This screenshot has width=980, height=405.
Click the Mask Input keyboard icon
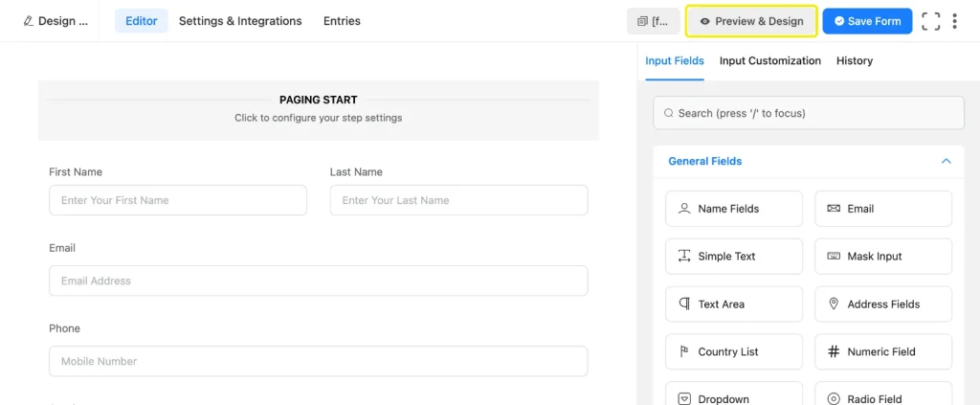point(834,257)
